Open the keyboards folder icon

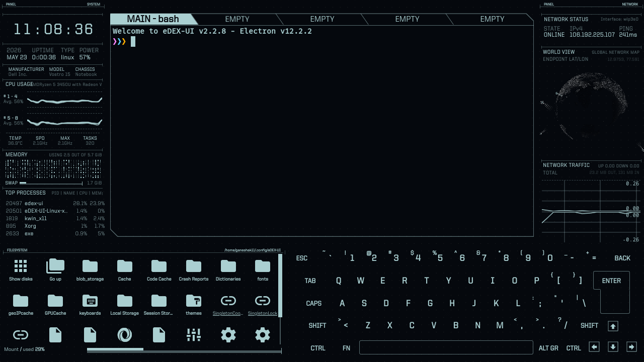tap(90, 301)
